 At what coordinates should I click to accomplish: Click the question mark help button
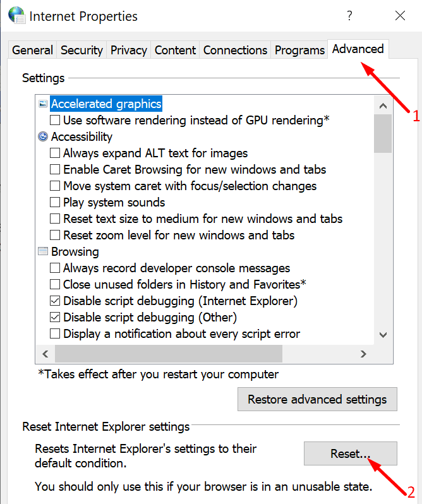pos(349,16)
